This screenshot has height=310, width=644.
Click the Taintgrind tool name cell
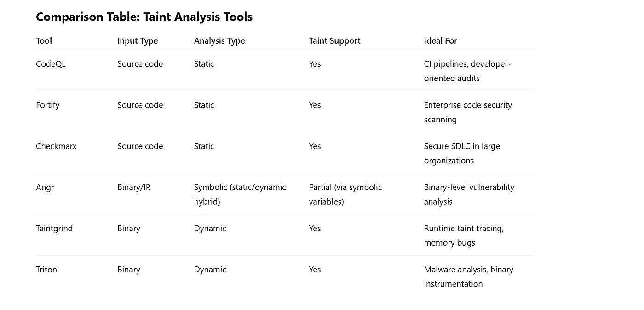(54, 228)
